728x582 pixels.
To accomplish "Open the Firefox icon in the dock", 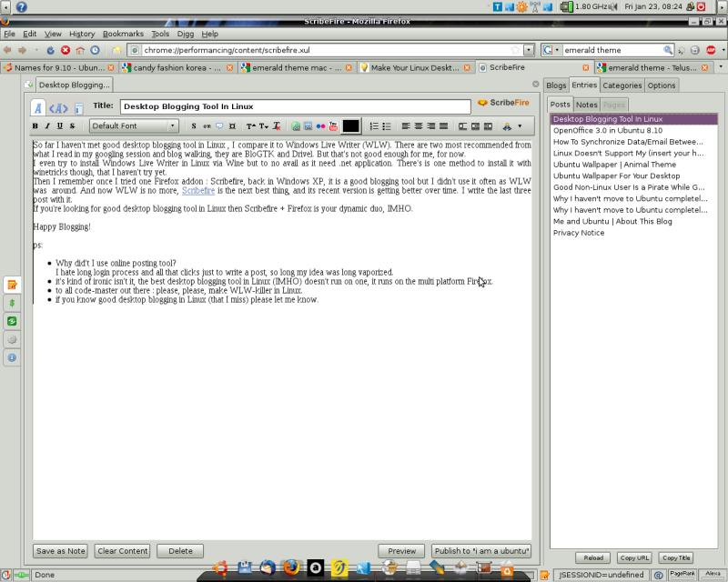I will point(291,567).
